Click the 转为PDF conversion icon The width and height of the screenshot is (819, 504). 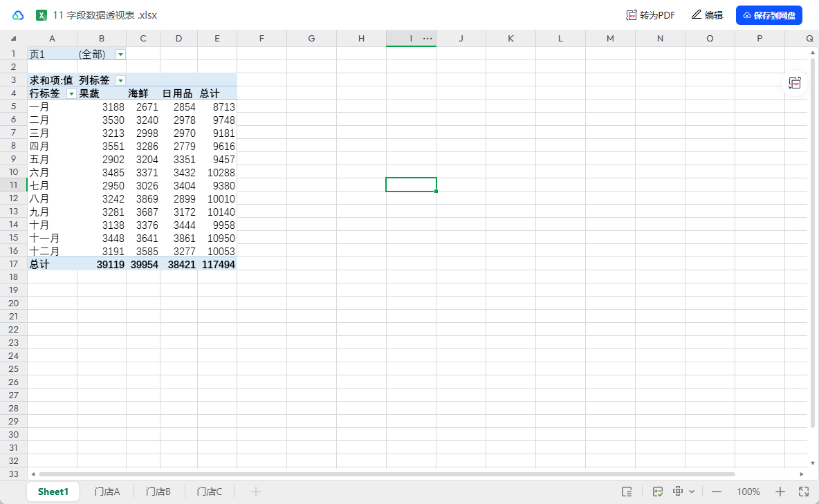coord(632,14)
